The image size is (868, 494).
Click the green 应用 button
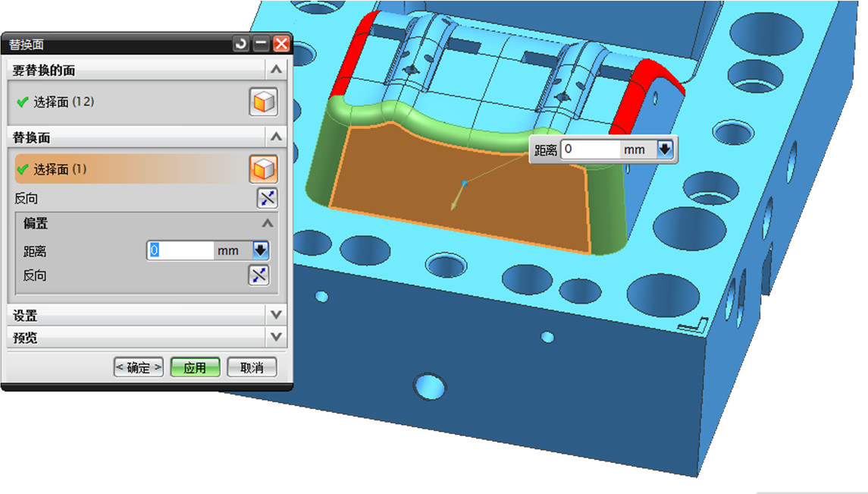(x=195, y=367)
